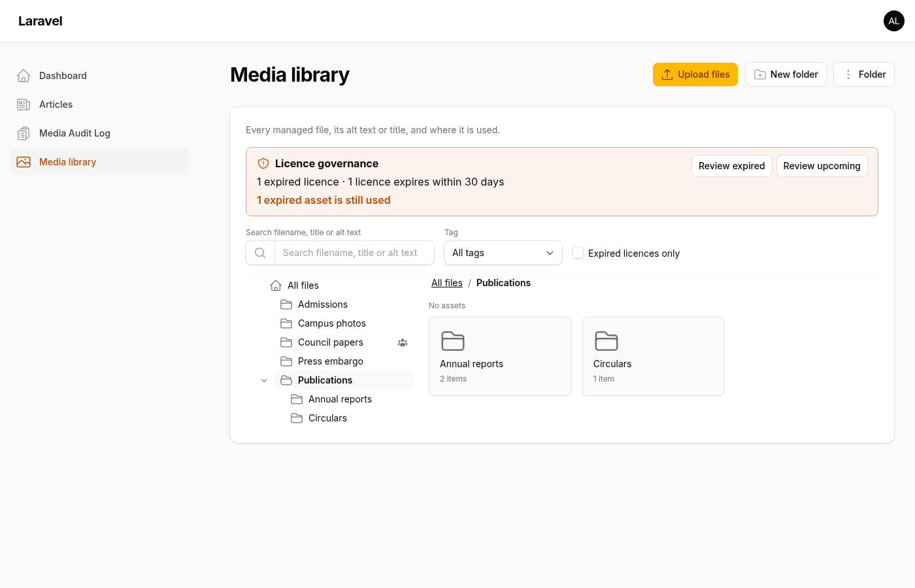
Task: Click the 'Licence governance' heading text
Action: (327, 163)
